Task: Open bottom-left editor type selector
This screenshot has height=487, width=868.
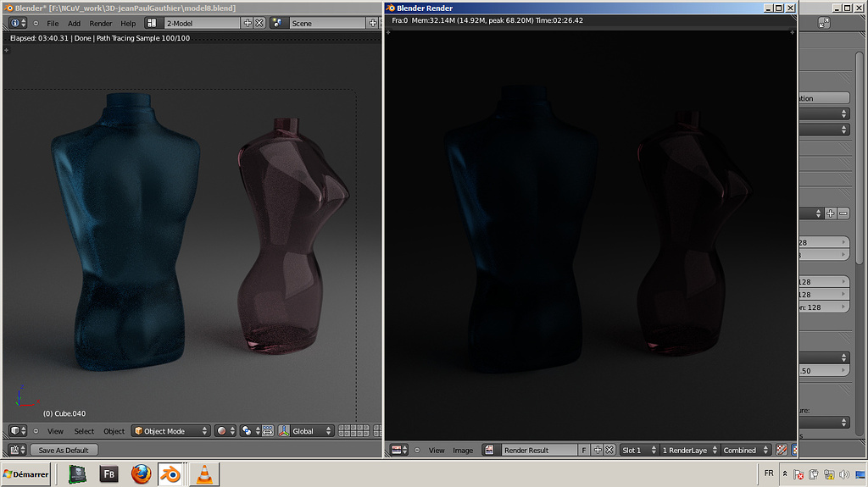Action: pos(18,450)
